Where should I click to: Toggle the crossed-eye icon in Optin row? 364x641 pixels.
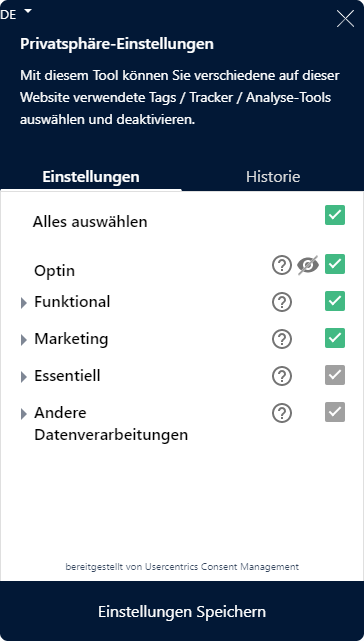(308, 265)
